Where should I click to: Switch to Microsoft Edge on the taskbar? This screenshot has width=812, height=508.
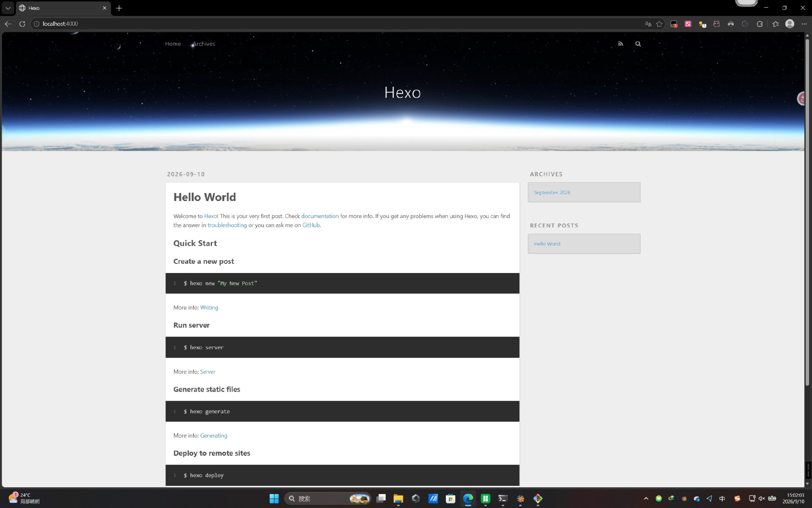[468, 498]
